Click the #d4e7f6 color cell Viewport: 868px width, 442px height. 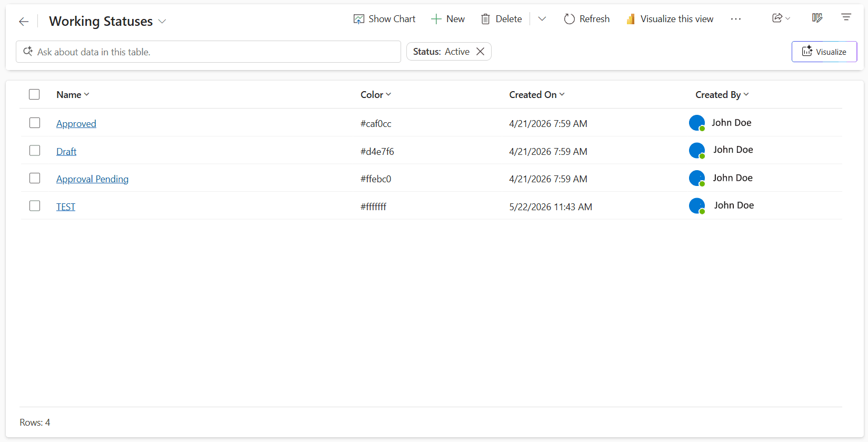377,152
